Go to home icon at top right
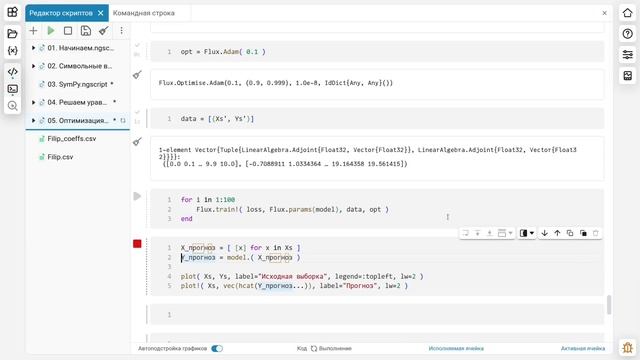The image size is (640, 360). pos(627,13)
